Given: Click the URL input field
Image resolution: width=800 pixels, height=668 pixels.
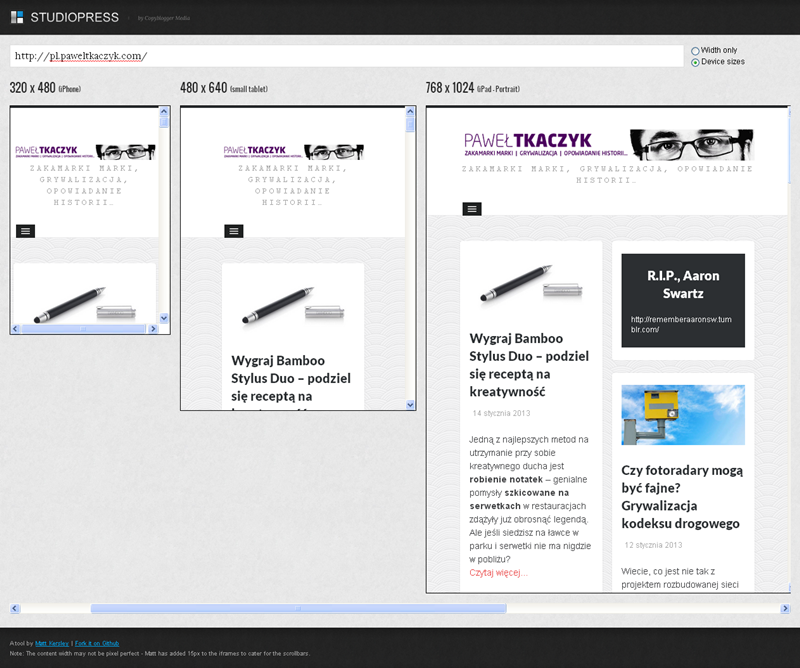Looking at the screenshot, I should click(x=346, y=56).
